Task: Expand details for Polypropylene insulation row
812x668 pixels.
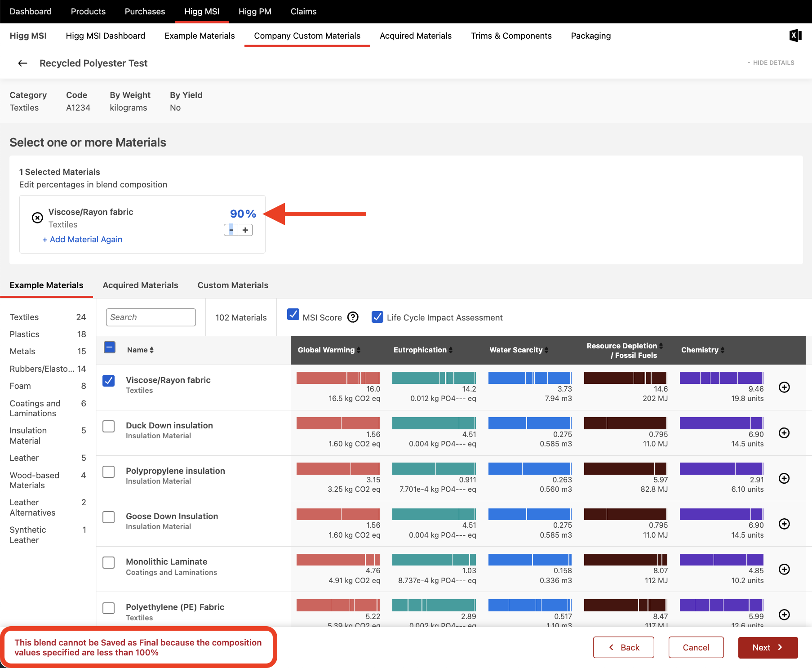Action: [784, 478]
